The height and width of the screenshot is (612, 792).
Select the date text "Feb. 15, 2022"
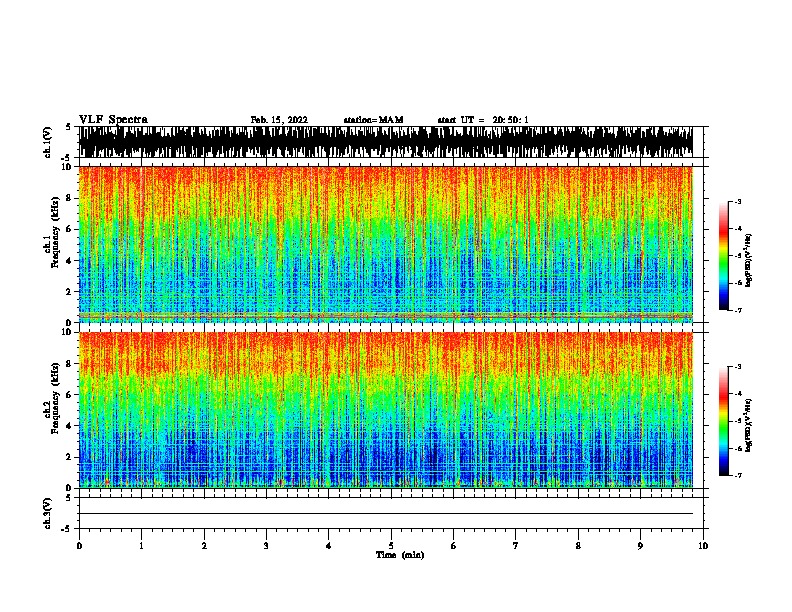pyautogui.click(x=279, y=120)
